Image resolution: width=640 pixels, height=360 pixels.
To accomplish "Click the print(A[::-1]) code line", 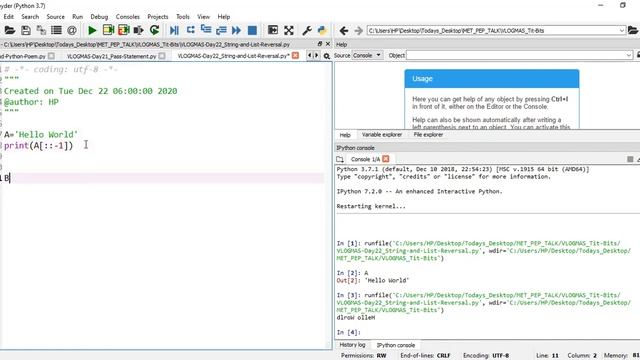I will pos(38,145).
